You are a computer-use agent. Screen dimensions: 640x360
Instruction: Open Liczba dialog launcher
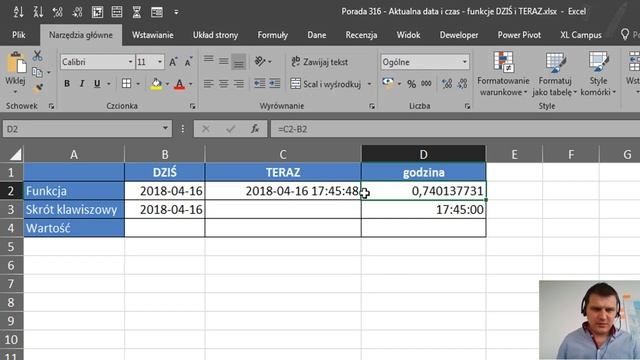467,106
